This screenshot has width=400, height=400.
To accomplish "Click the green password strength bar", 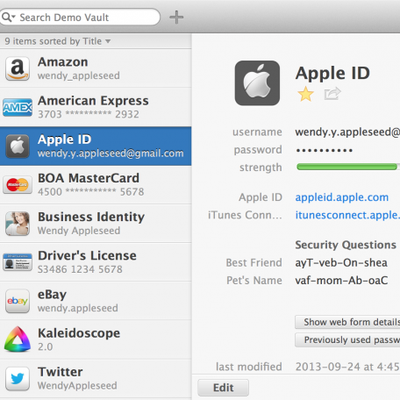I will [x=348, y=167].
